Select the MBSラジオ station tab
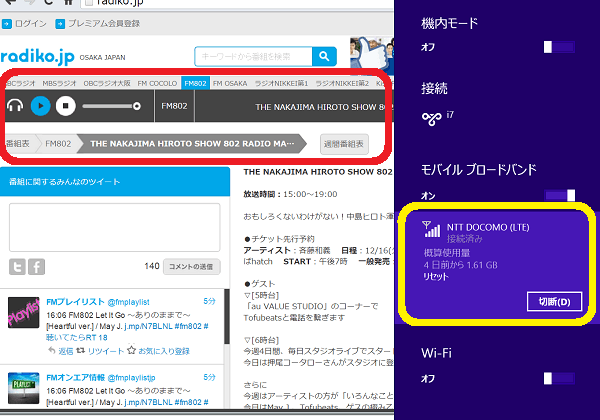 (59, 83)
